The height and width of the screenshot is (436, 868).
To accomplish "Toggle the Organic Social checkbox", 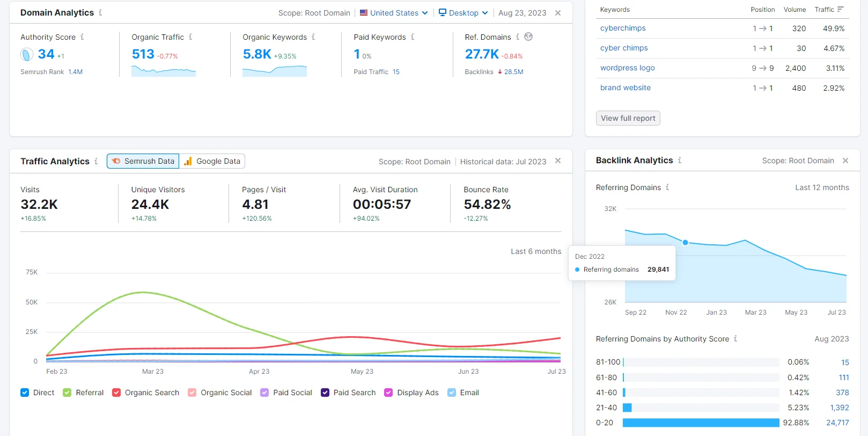I will click(192, 393).
